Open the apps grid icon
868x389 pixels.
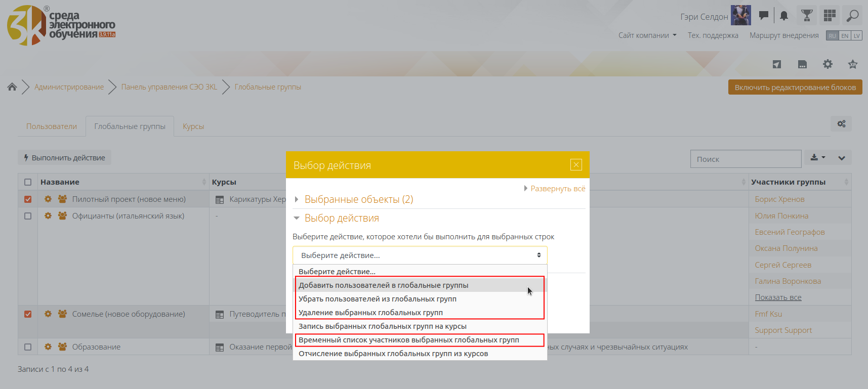pos(830,16)
